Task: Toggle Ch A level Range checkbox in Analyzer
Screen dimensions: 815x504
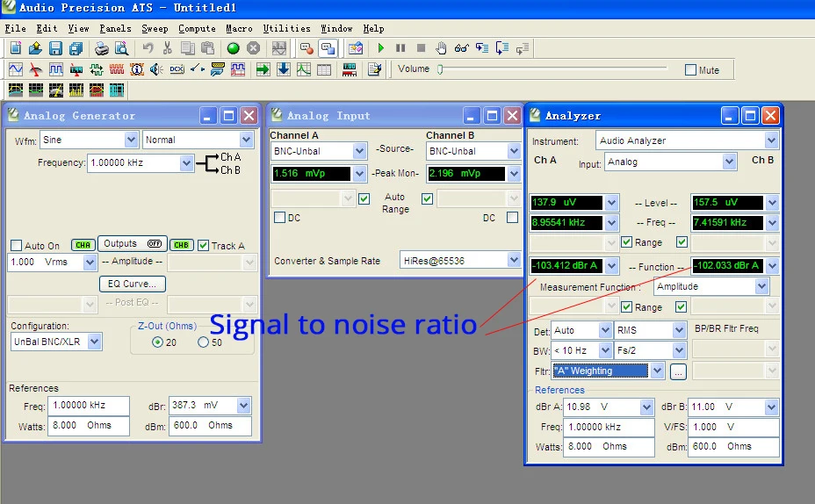Action: click(x=627, y=242)
